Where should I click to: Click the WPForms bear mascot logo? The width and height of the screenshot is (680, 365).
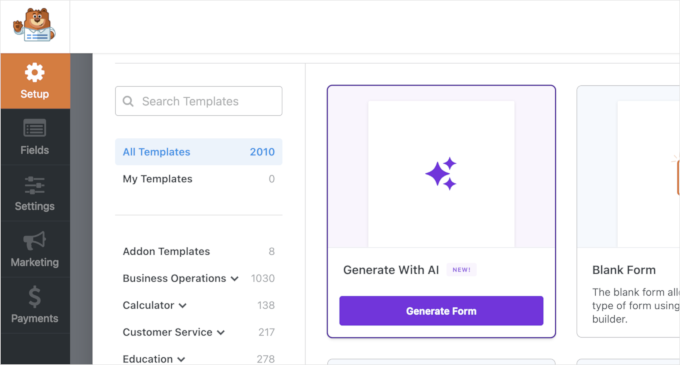tap(34, 25)
